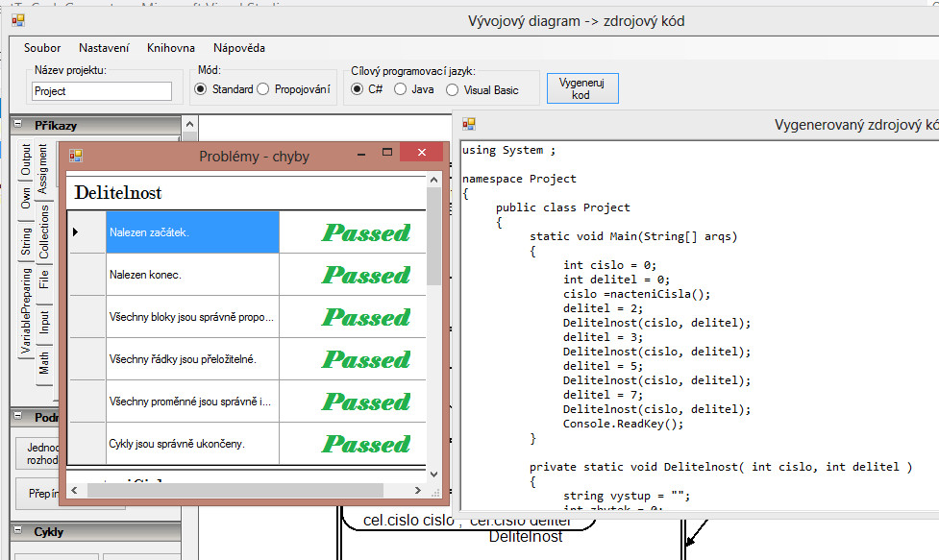Select the Standard mode radio button

201,89
